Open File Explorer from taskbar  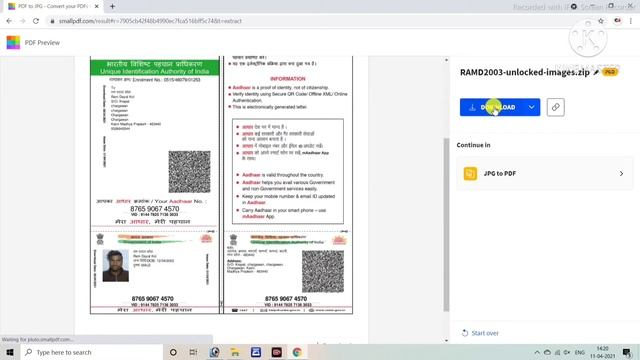tap(235, 352)
